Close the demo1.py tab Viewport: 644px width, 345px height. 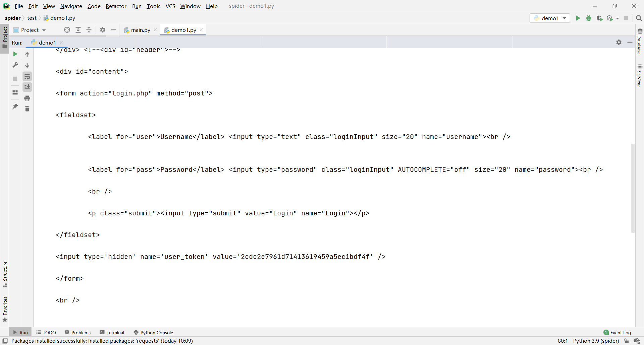pos(201,30)
